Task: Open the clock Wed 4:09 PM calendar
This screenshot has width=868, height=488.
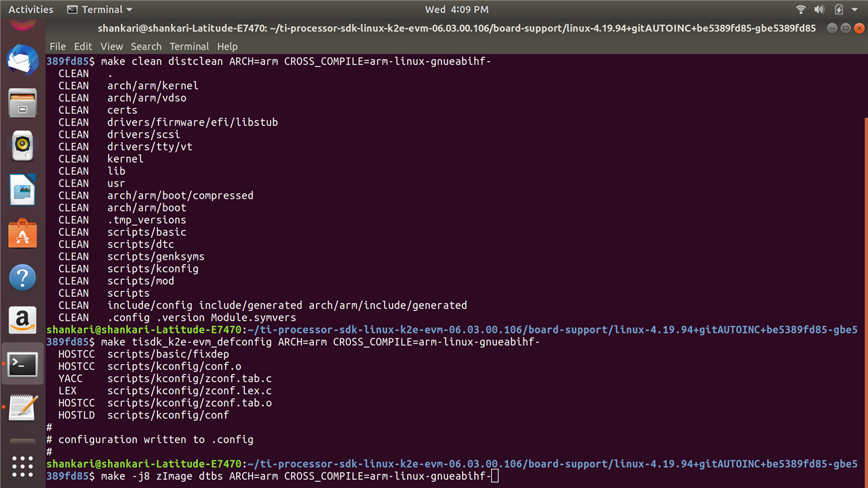Action: (x=456, y=9)
